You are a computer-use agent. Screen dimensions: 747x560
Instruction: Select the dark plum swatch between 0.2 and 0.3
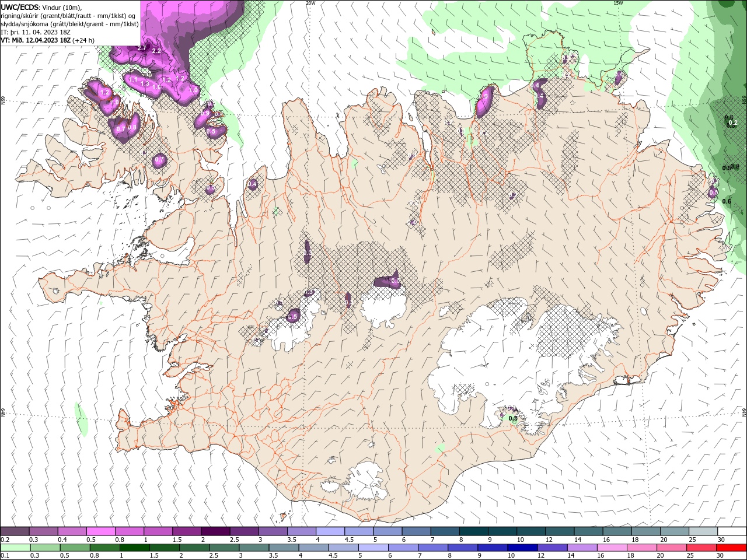15,531
